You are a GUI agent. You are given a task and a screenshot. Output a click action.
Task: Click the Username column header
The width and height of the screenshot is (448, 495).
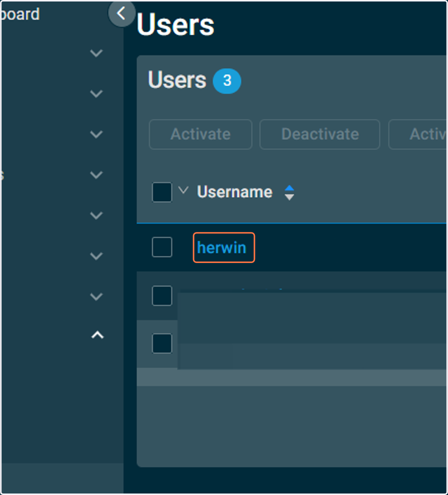235,192
